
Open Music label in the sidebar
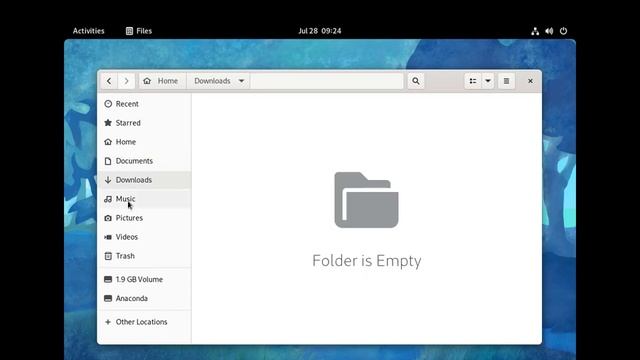125,199
